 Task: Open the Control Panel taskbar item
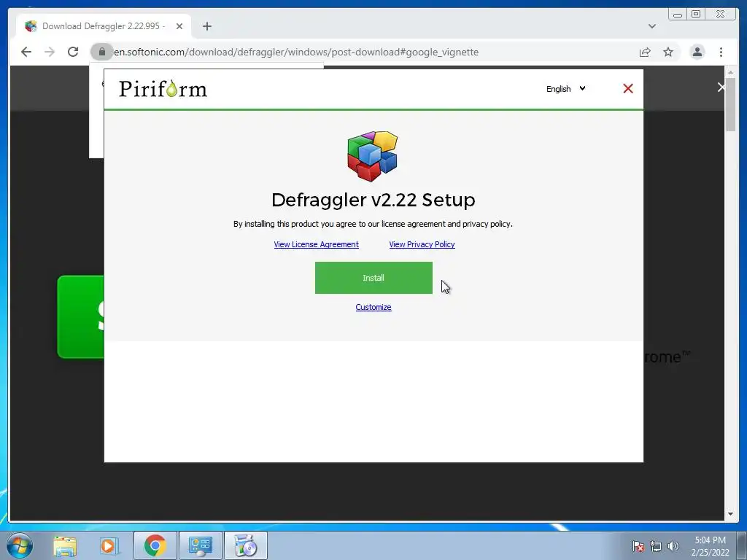200,545
